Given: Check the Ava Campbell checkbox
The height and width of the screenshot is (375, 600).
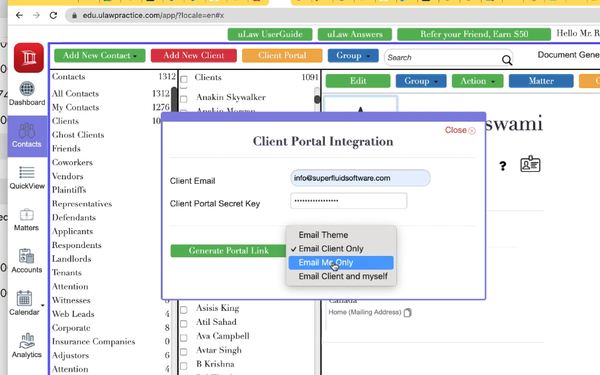Looking at the screenshot, I should click(x=184, y=338).
